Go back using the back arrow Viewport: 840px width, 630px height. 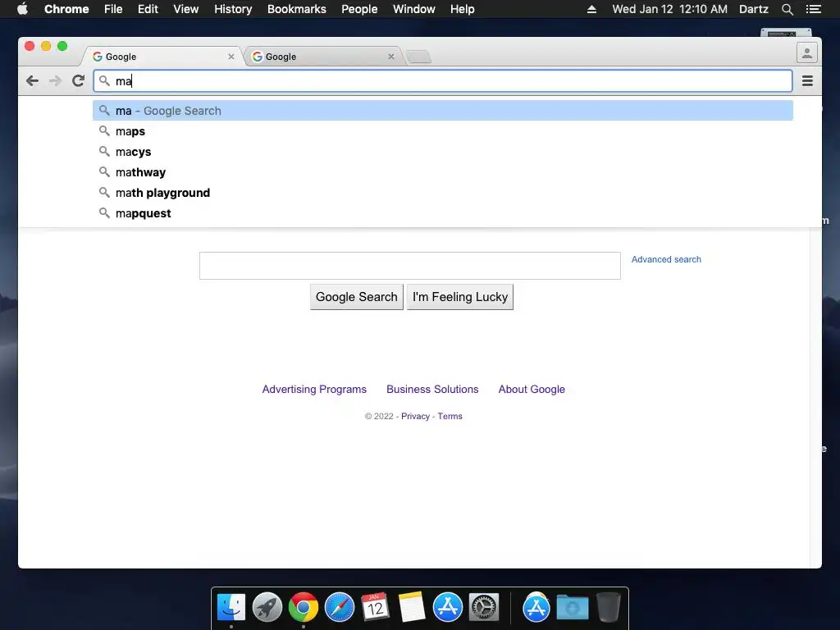pyautogui.click(x=32, y=81)
